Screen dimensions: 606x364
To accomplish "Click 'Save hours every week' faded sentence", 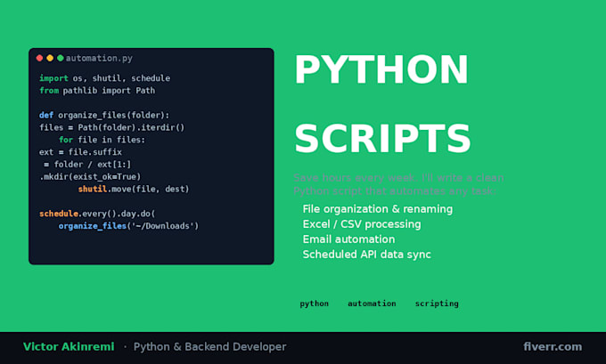I will 398,184.
